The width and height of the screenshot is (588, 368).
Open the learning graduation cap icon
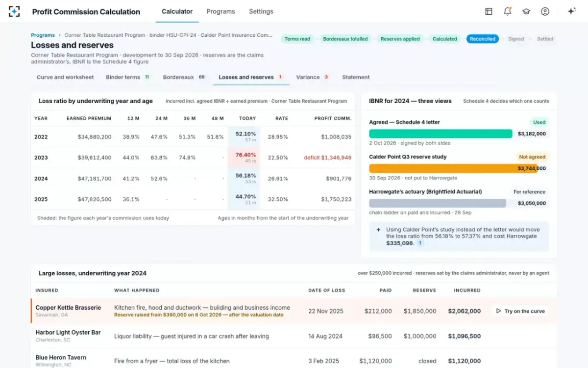pyautogui.click(x=526, y=11)
